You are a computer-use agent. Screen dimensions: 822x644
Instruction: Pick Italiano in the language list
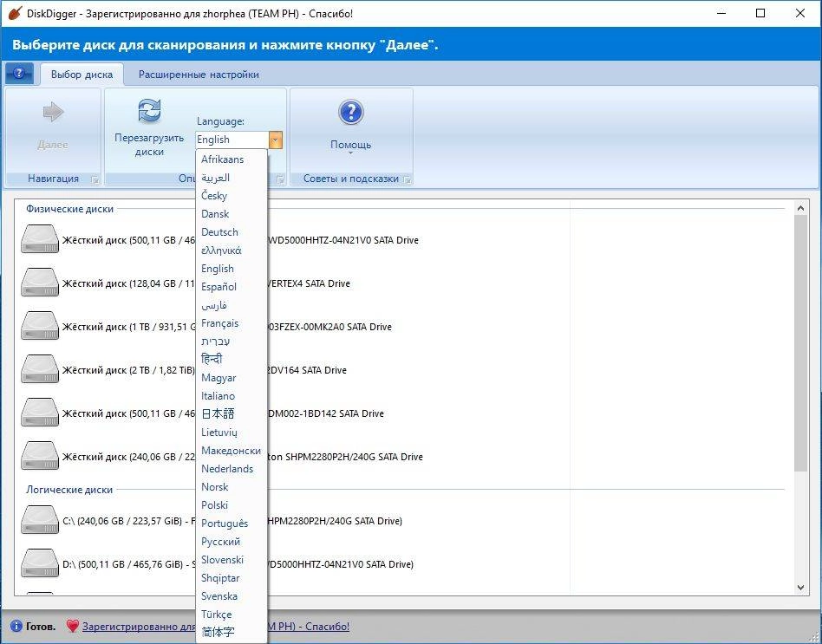coord(232,395)
